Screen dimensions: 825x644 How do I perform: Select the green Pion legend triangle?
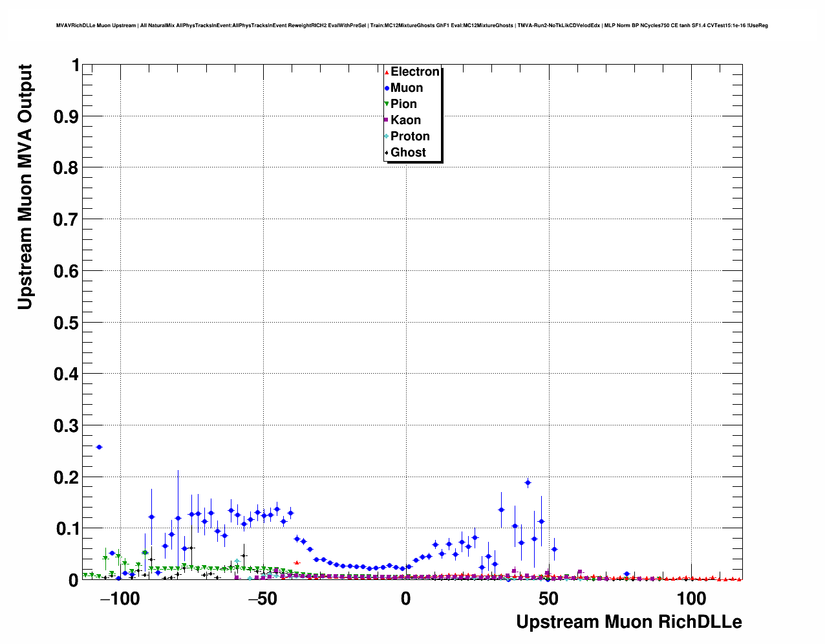(387, 104)
